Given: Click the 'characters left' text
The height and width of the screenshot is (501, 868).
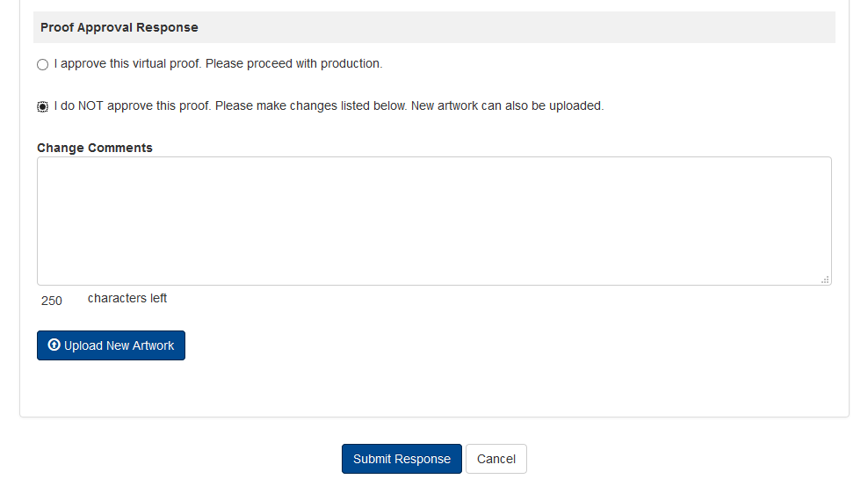Looking at the screenshot, I should pyautogui.click(x=127, y=299).
